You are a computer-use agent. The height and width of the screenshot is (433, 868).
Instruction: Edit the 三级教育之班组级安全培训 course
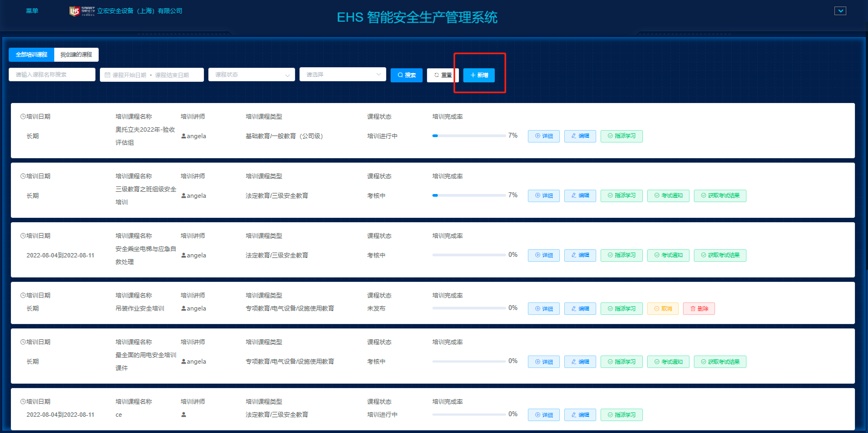click(580, 196)
